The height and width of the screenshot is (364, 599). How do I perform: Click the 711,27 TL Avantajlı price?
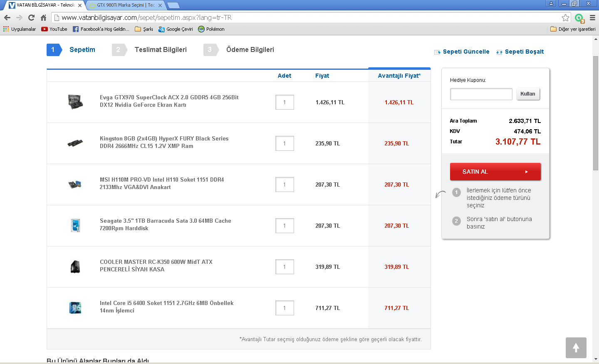point(397,308)
